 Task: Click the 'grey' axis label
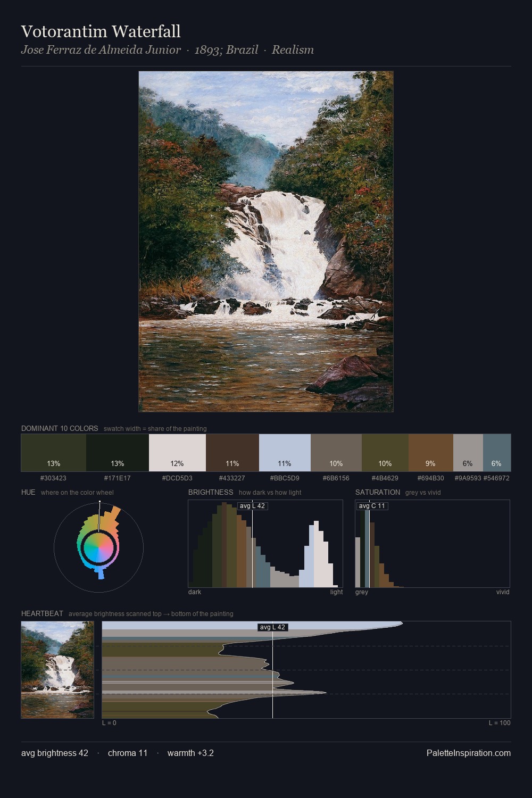coord(362,592)
